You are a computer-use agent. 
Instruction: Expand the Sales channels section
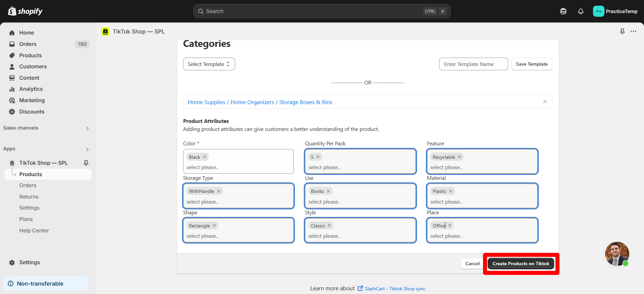pos(87,128)
